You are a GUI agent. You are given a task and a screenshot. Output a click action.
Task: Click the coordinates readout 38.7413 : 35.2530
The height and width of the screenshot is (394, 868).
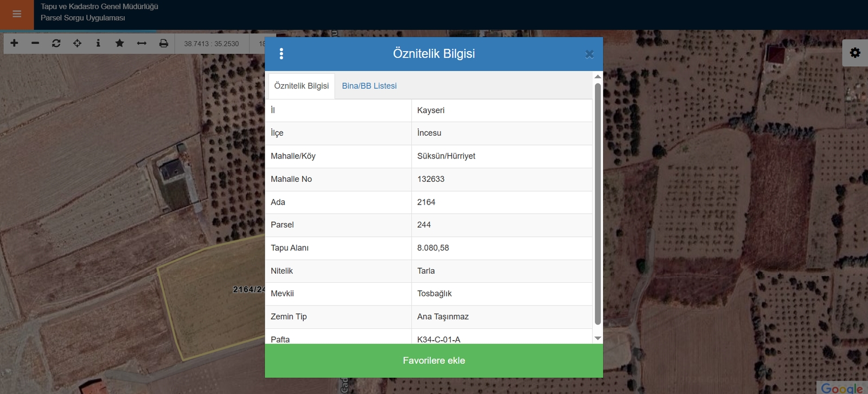click(x=211, y=43)
